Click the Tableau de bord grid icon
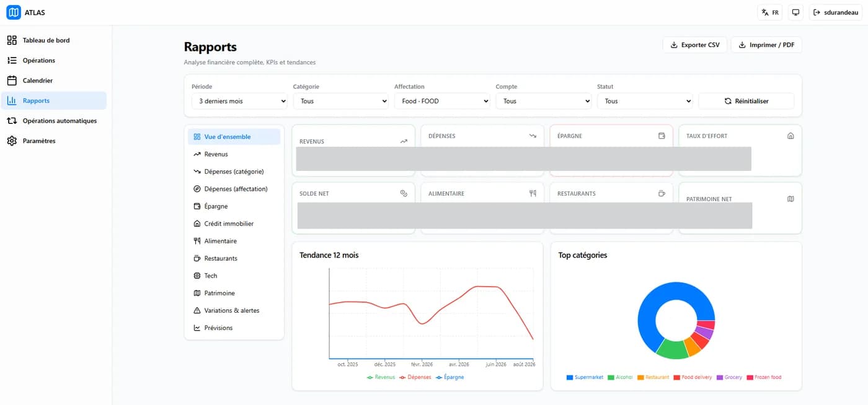Image resolution: width=868 pixels, height=405 pixels. (x=12, y=40)
